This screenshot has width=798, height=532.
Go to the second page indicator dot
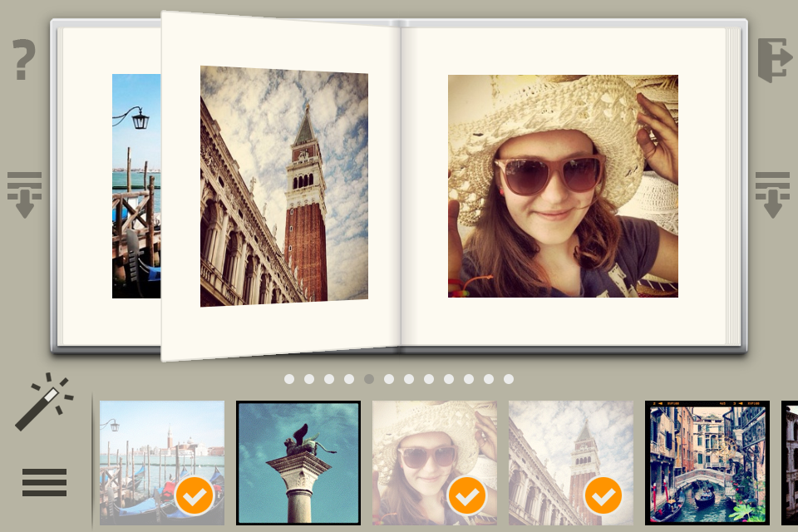click(309, 379)
